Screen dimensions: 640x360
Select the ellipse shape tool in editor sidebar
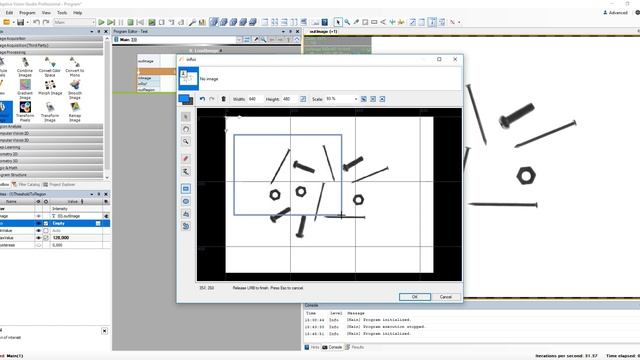pyautogui.click(x=186, y=201)
